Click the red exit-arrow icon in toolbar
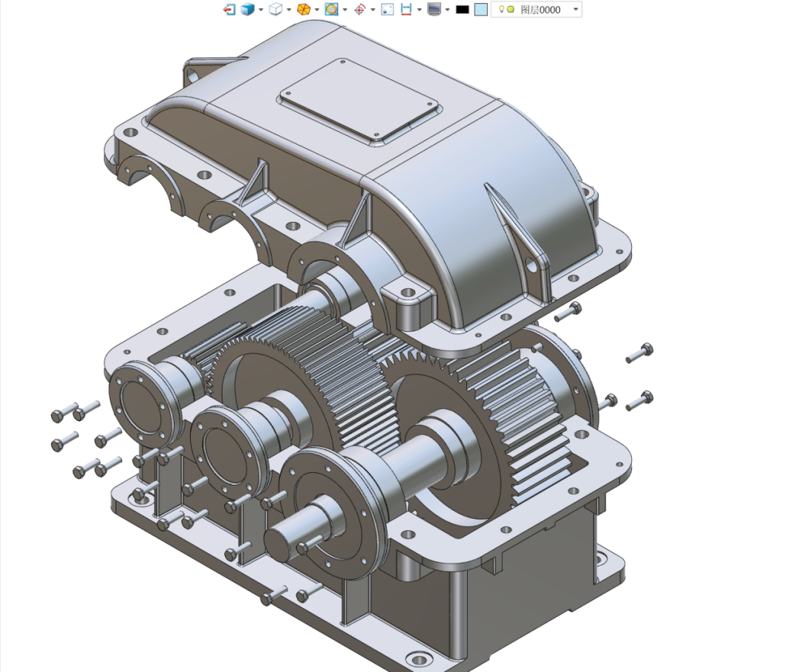This screenshot has height=672, width=802. [x=229, y=9]
